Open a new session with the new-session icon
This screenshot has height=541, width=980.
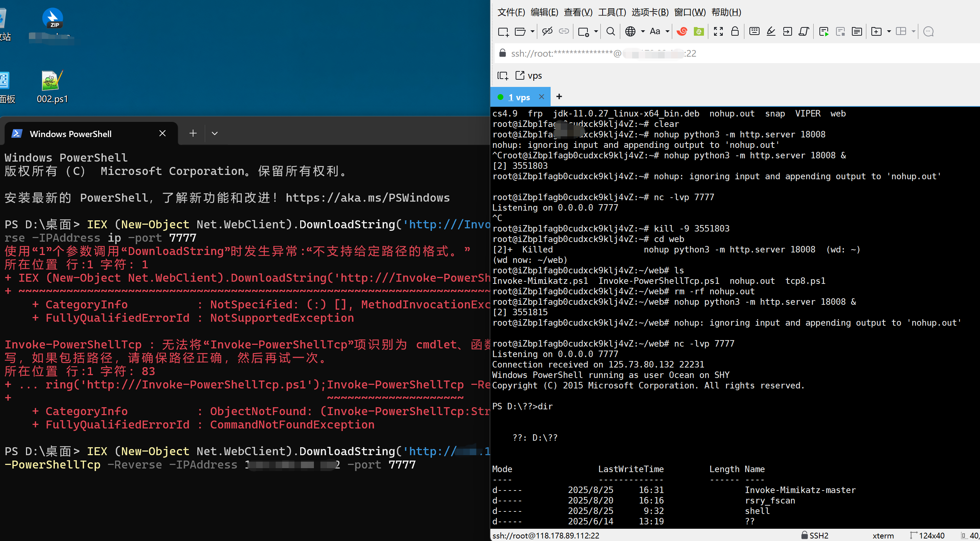click(503, 31)
